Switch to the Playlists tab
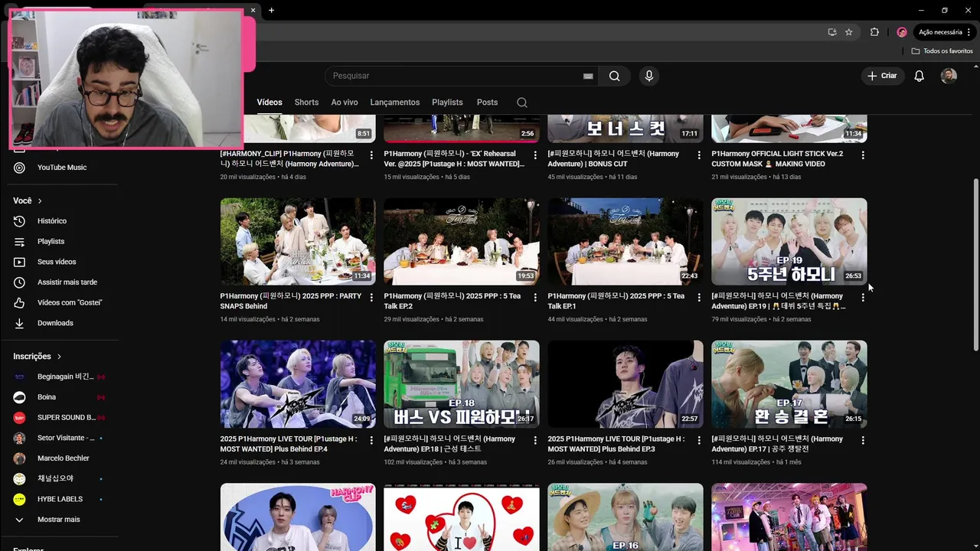 click(x=447, y=103)
